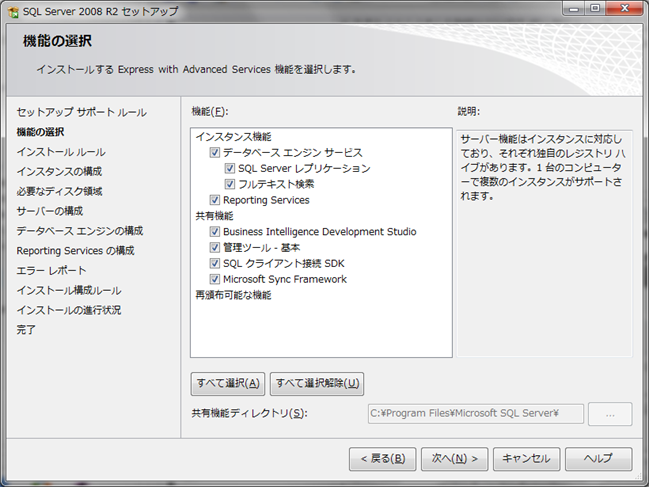Click the 共有機能ディレクトリ path field
Image resolution: width=649 pixels, height=487 pixels.
click(476, 414)
